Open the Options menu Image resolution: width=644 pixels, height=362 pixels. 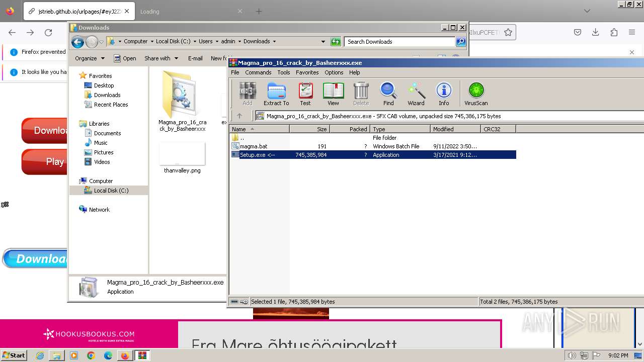point(334,72)
